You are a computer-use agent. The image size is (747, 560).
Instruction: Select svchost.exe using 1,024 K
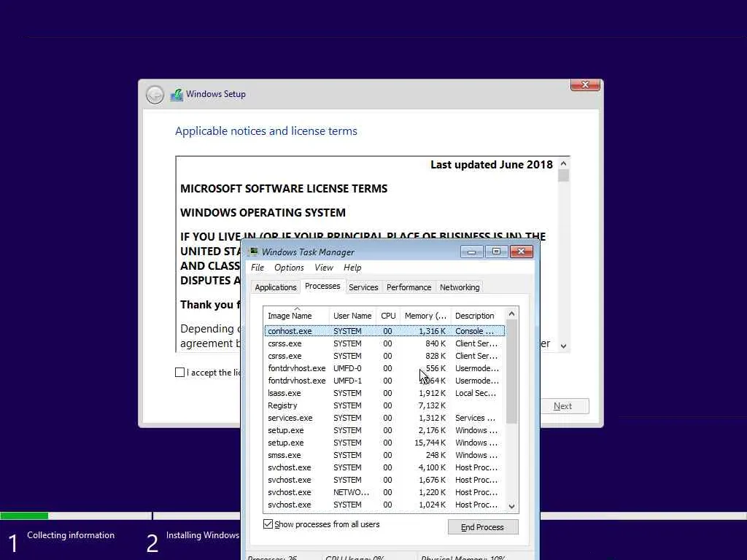pyautogui.click(x=384, y=505)
